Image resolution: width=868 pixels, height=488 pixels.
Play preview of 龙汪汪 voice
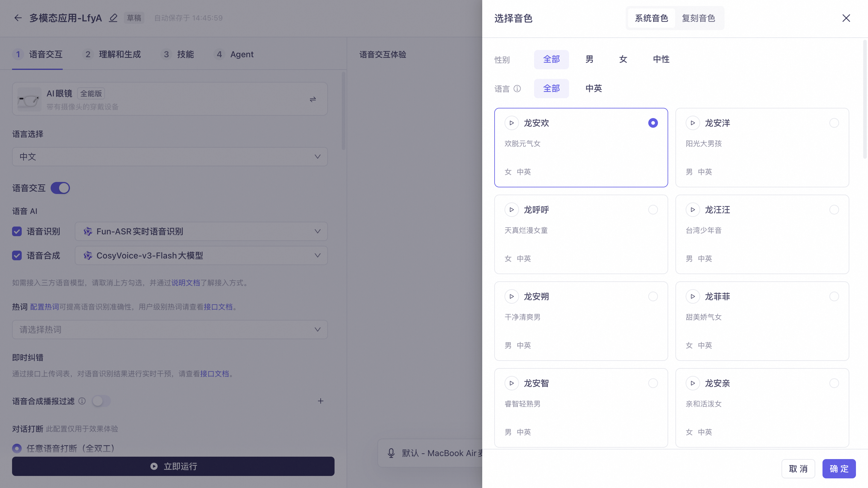pos(693,210)
